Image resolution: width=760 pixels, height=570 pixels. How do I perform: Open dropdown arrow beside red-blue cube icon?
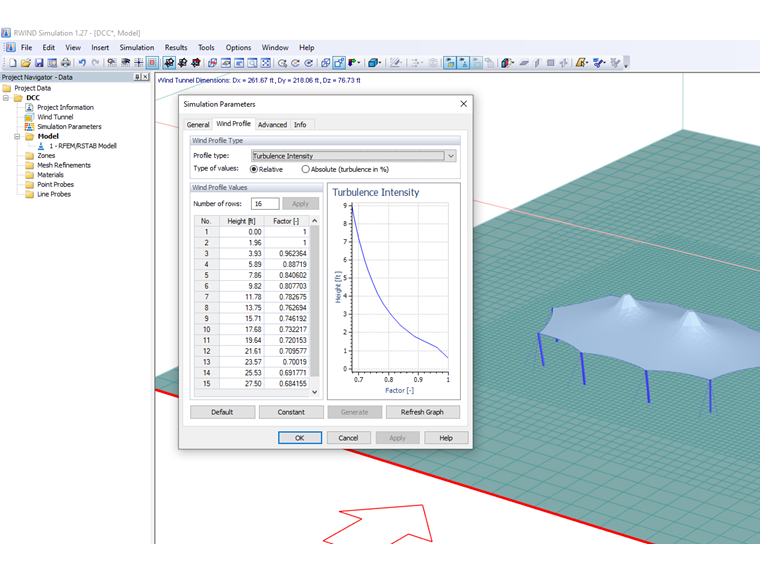pyautogui.click(x=512, y=63)
